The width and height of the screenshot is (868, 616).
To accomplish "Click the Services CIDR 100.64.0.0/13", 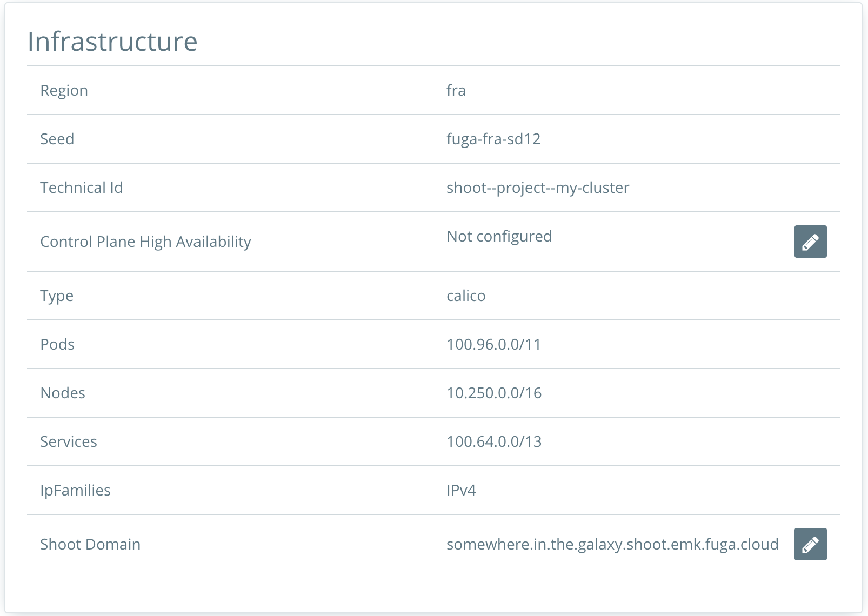I will click(494, 441).
